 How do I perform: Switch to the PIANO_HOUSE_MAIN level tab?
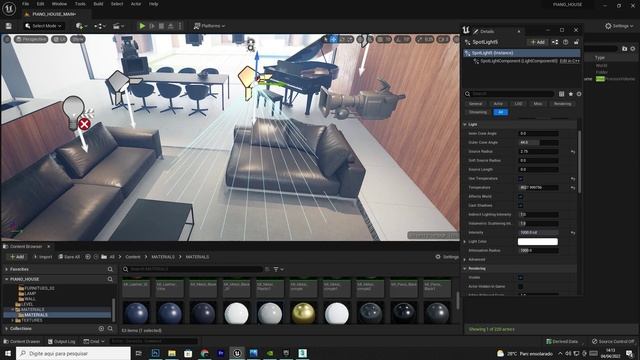53,14
